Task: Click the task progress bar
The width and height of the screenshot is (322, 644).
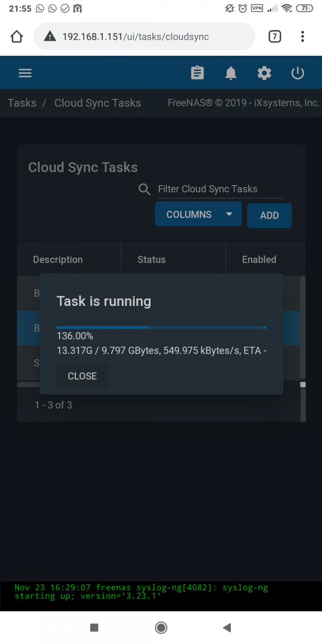Action: tap(162, 327)
